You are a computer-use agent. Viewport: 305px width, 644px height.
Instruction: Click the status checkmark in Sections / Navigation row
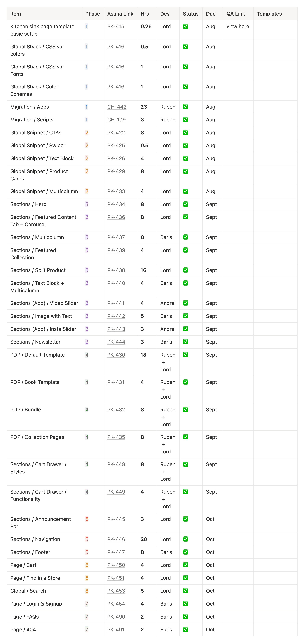185,539
